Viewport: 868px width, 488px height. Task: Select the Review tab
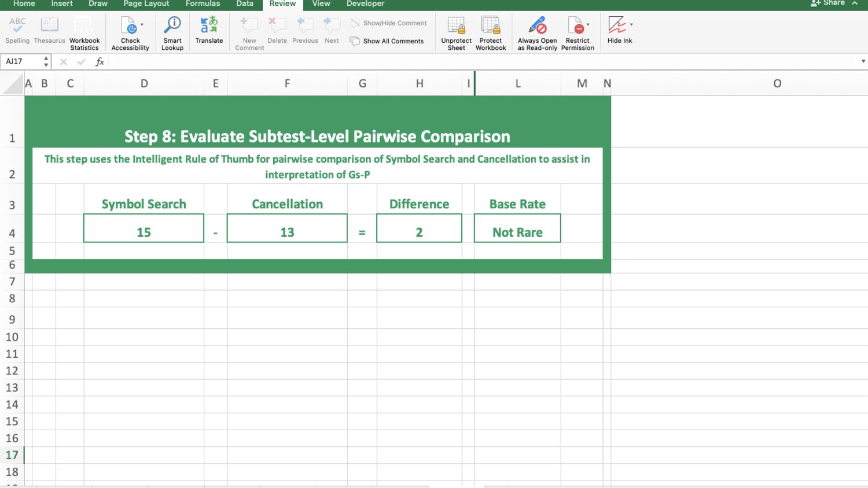pyautogui.click(x=282, y=3)
